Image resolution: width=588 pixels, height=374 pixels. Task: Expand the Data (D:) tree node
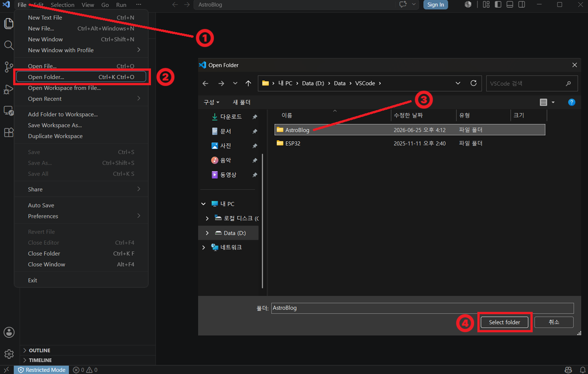208,233
